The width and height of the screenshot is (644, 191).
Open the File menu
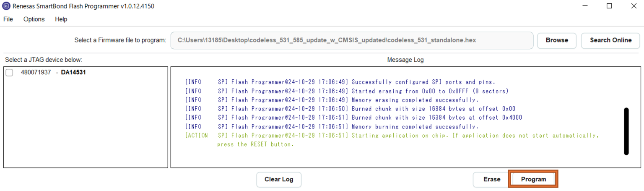tap(8, 19)
